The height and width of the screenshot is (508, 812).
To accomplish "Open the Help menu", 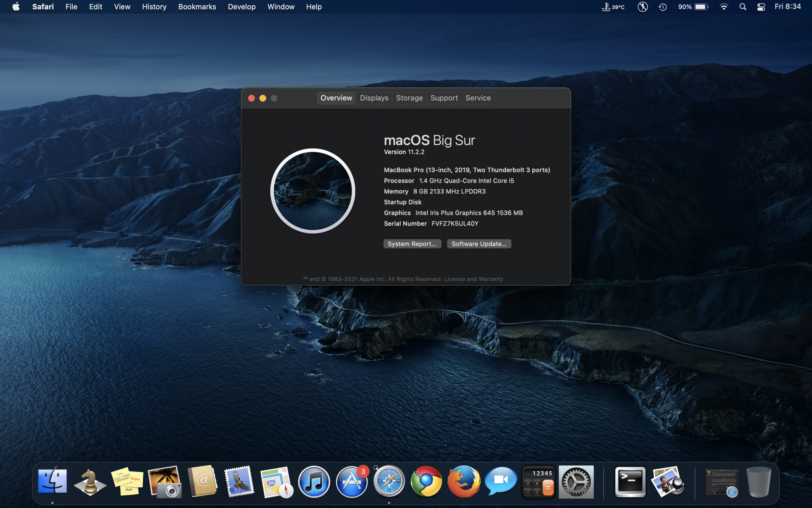I will 314,7.
